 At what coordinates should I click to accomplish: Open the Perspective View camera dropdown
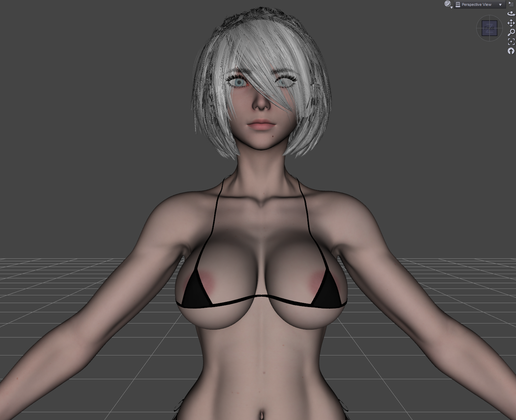pyautogui.click(x=480, y=4)
